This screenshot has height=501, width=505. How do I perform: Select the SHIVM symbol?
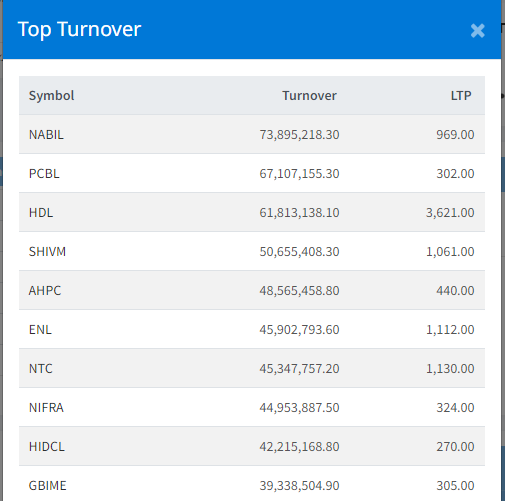coord(47,252)
